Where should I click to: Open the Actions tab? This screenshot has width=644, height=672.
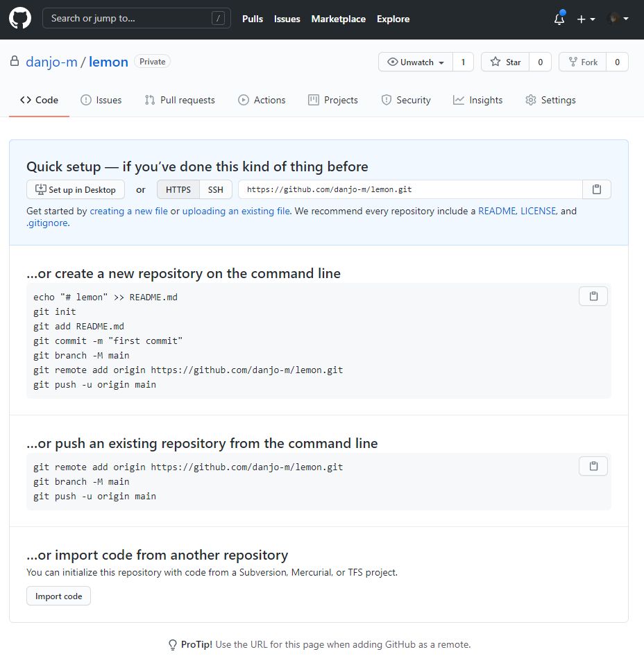tap(262, 100)
